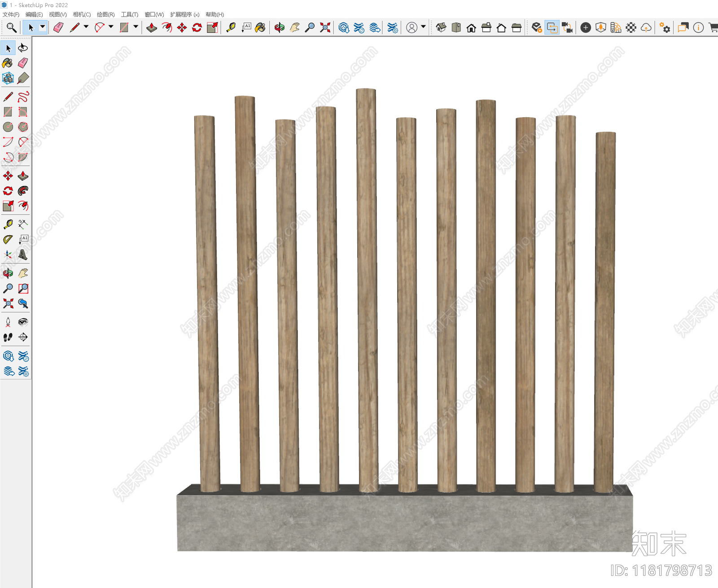
Task: Select the Orbit tool in top toolbar
Action: (280, 28)
